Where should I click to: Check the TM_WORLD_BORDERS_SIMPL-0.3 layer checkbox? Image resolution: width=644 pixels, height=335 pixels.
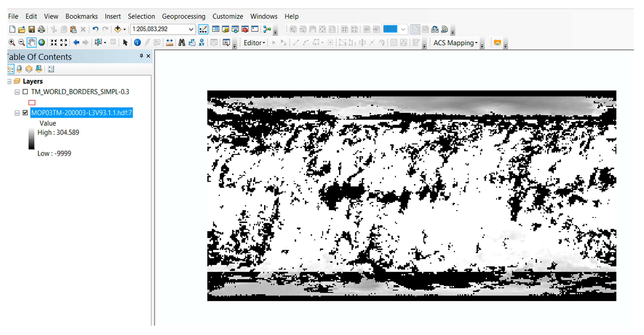(x=25, y=92)
